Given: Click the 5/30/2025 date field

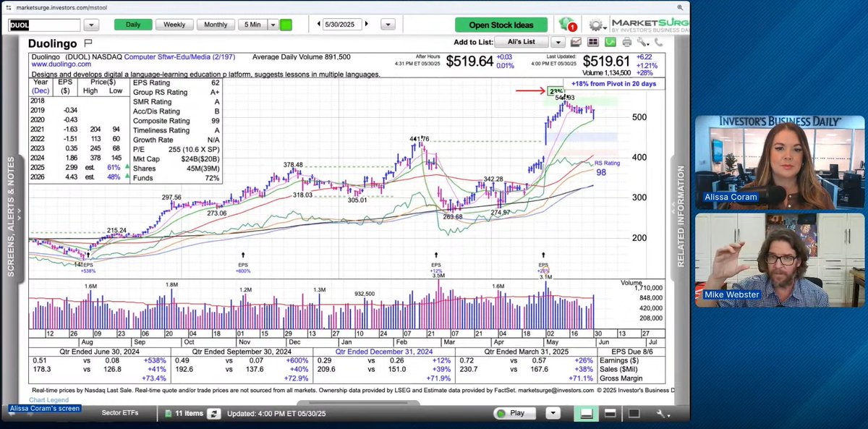Looking at the screenshot, I should 343,24.
